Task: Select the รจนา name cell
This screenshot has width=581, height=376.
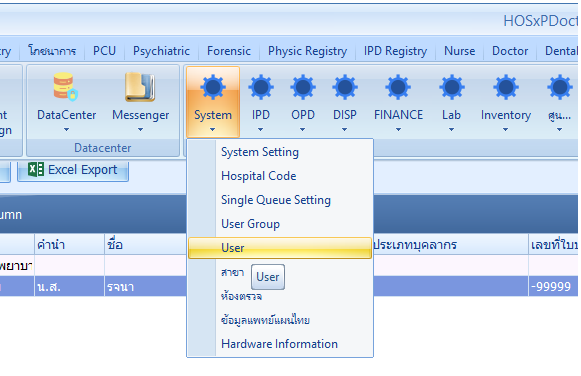Action: point(145,286)
